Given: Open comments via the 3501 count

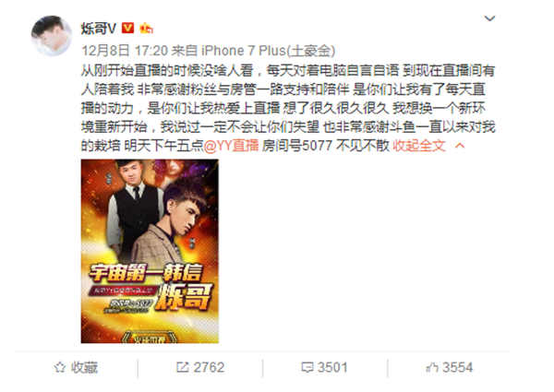Looking at the screenshot, I should pos(332,368).
